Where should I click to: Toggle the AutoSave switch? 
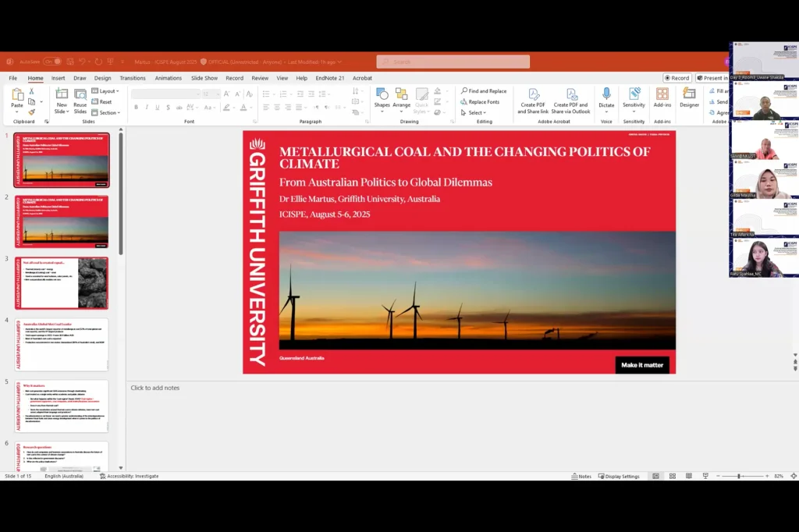coord(51,62)
